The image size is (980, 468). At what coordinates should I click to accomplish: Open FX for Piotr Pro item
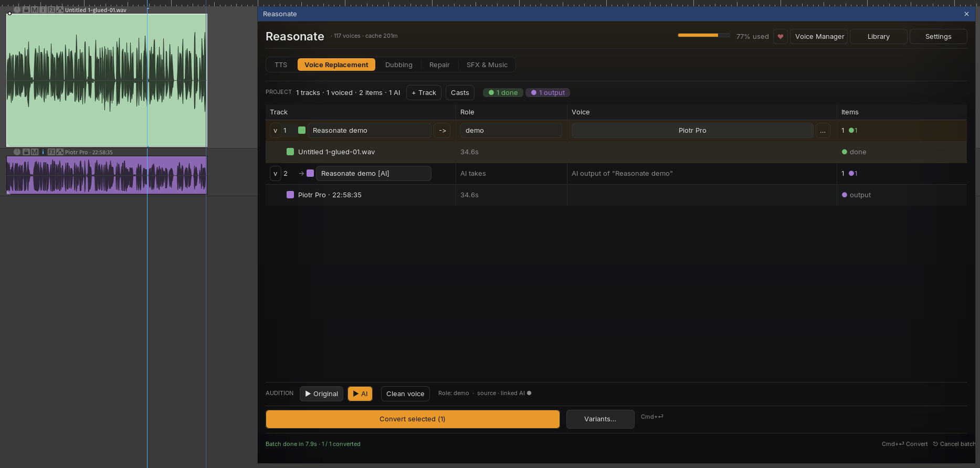[x=51, y=152]
